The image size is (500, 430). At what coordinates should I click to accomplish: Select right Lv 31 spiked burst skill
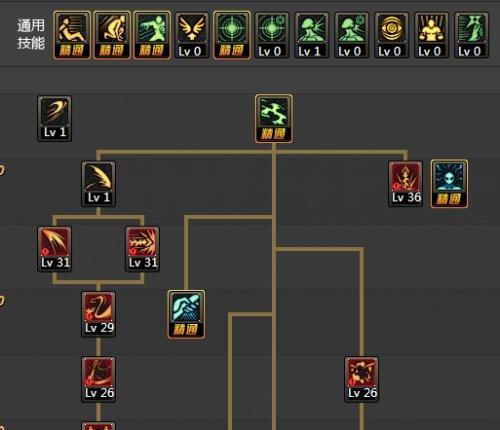pos(142,249)
